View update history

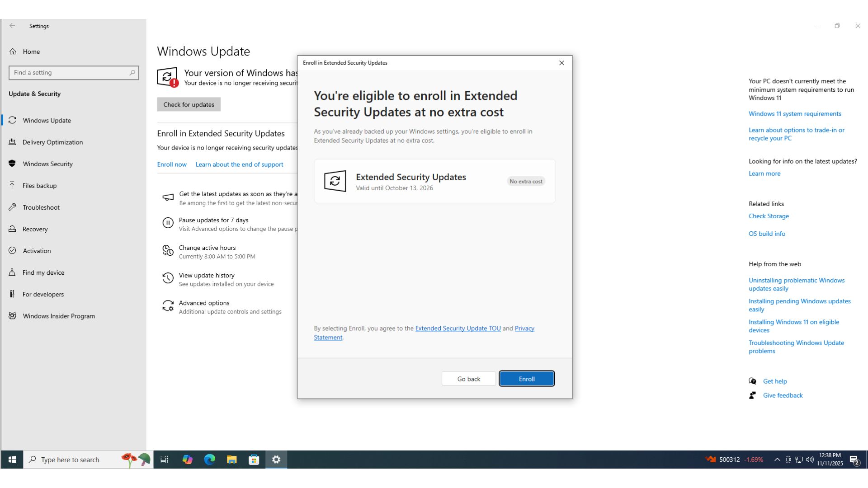(x=207, y=275)
